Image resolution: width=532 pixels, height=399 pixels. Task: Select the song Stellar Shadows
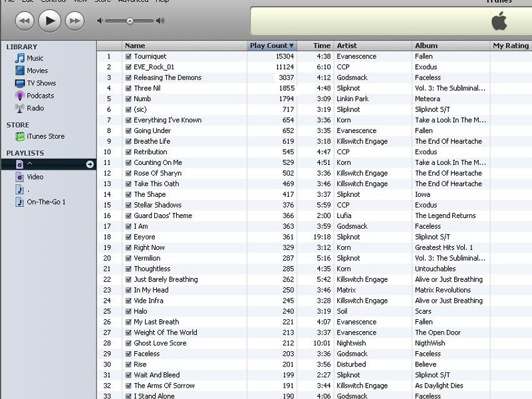pyautogui.click(x=158, y=205)
